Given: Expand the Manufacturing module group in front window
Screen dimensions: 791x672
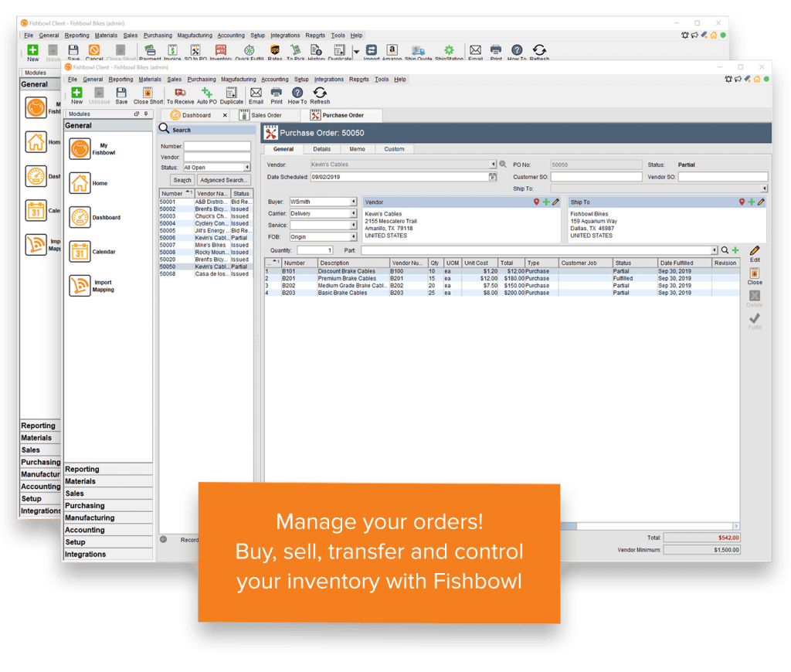Looking at the screenshot, I should pos(108,518).
